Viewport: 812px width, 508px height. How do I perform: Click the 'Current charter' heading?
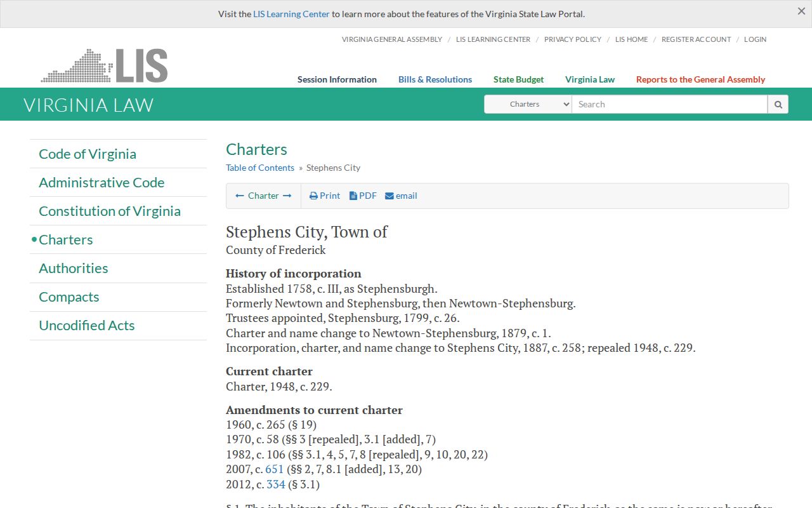[x=269, y=371]
